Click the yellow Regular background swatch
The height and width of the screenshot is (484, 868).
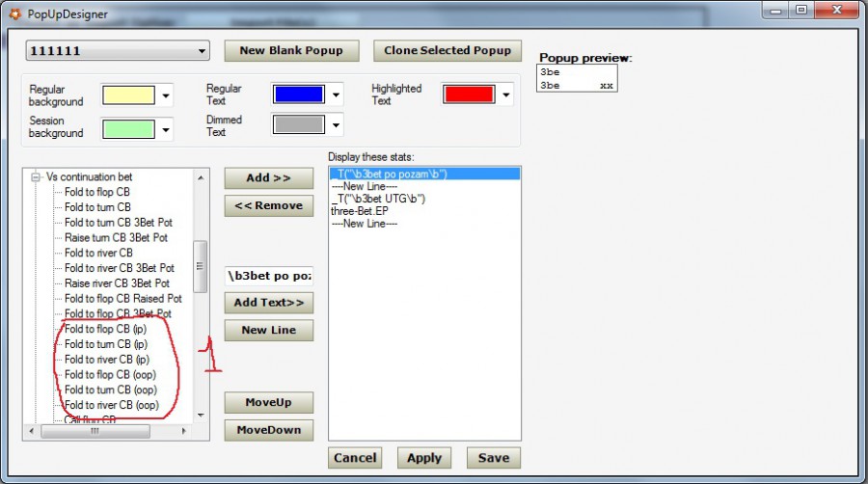pyautogui.click(x=127, y=95)
